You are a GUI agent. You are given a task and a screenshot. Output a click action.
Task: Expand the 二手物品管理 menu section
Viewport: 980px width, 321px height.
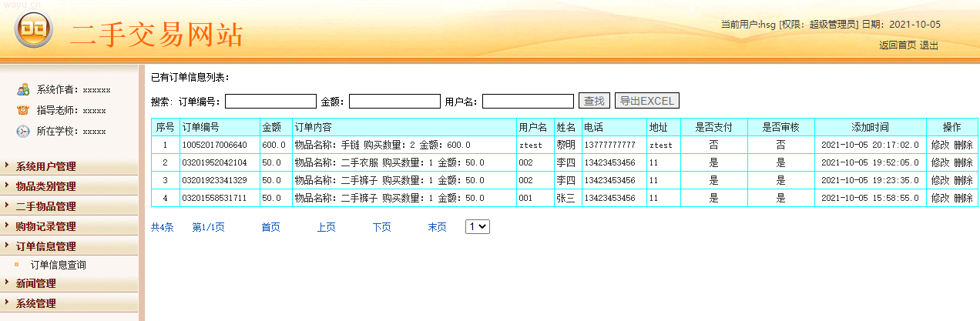(46, 206)
